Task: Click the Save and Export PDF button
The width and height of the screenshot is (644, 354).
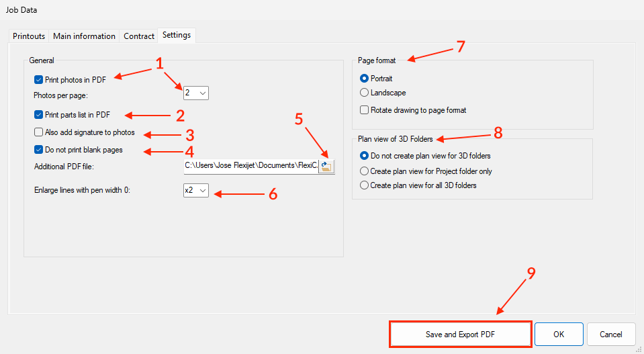Action: point(460,334)
